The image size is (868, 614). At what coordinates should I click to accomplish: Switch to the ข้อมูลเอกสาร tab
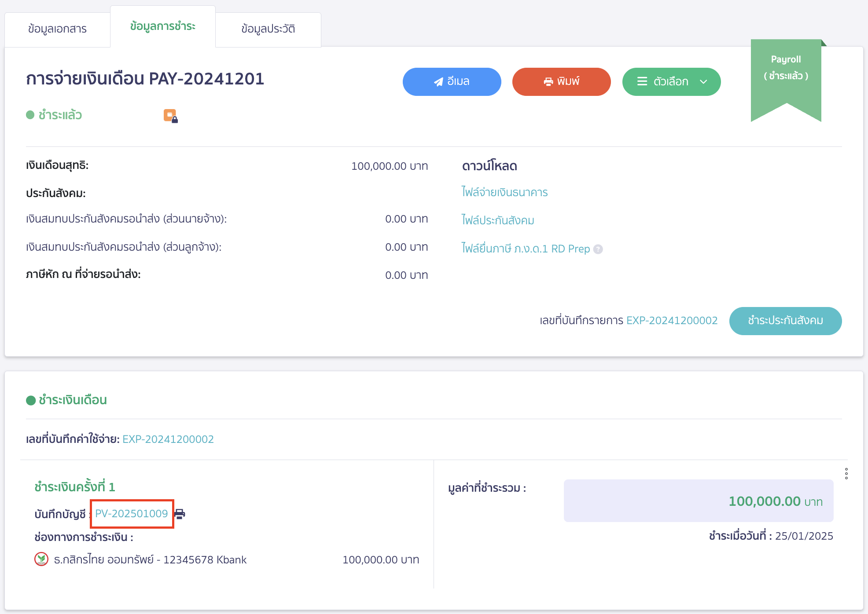coord(57,29)
